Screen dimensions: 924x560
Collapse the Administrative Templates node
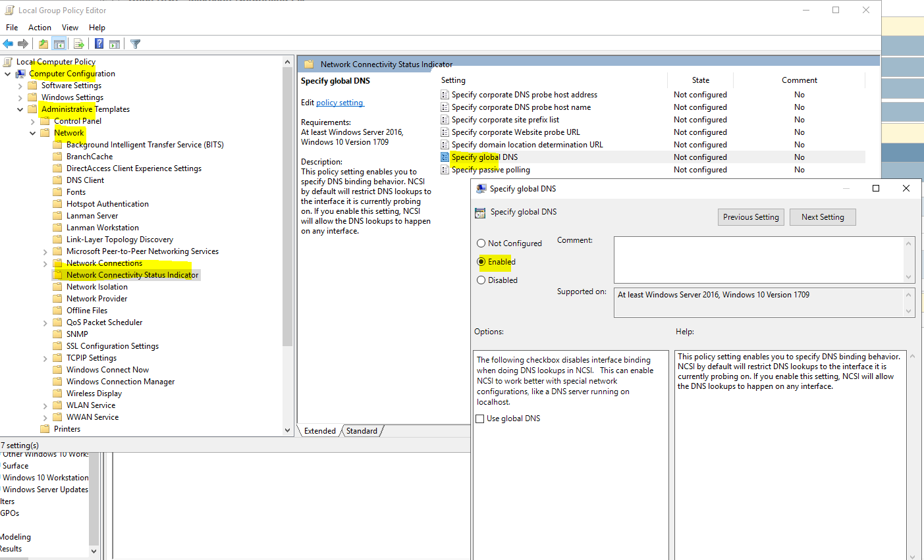tap(20, 109)
